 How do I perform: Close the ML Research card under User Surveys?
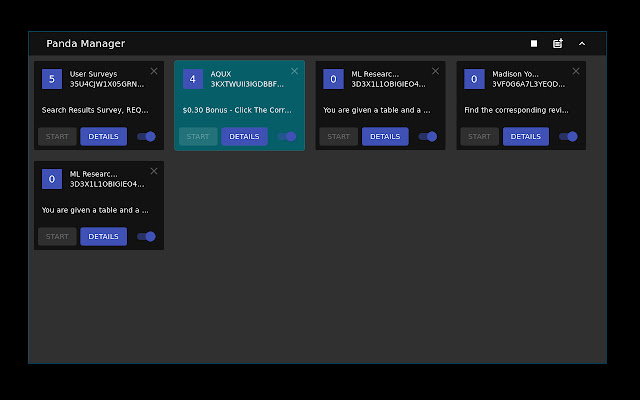[154, 171]
